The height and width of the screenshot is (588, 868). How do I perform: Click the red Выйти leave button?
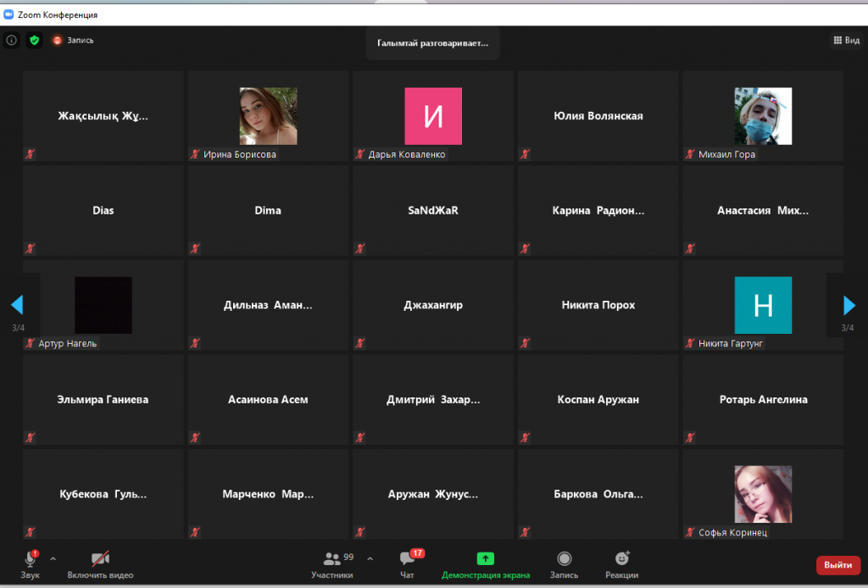click(837, 565)
